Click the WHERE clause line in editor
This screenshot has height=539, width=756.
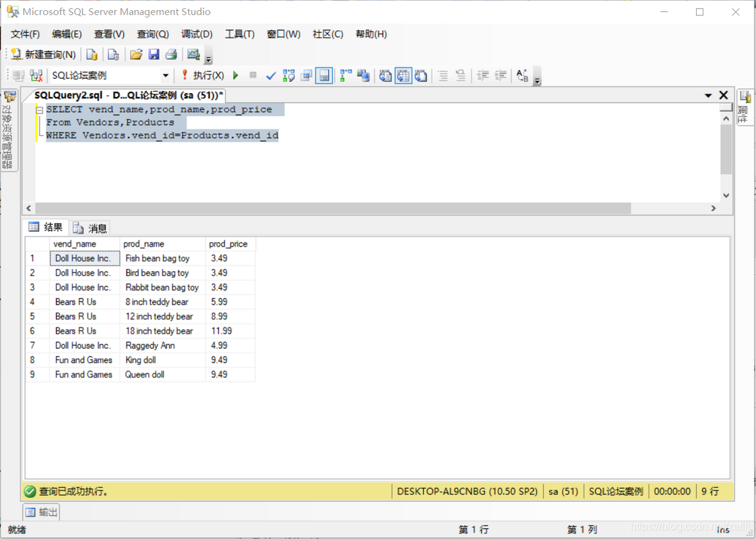click(162, 135)
